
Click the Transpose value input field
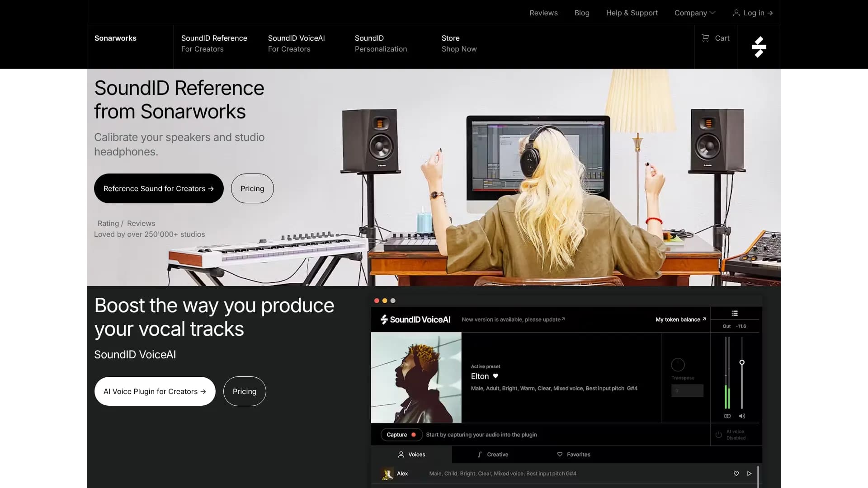point(687,391)
